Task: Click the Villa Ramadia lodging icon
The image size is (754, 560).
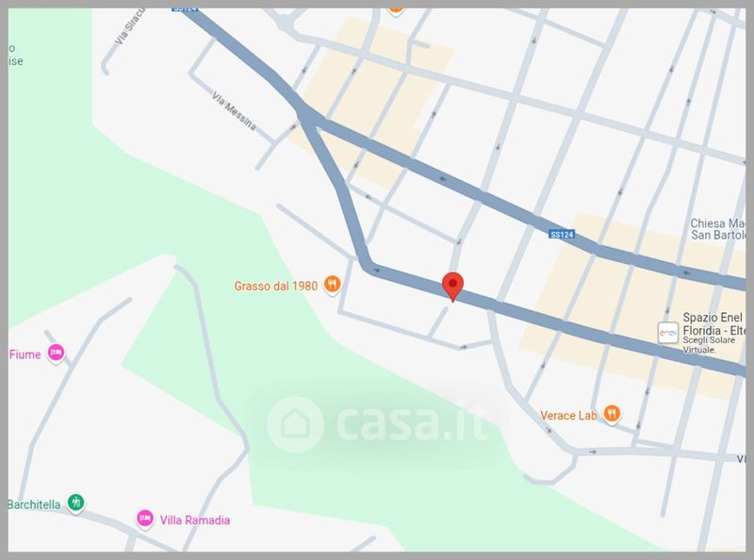Action: (x=145, y=519)
